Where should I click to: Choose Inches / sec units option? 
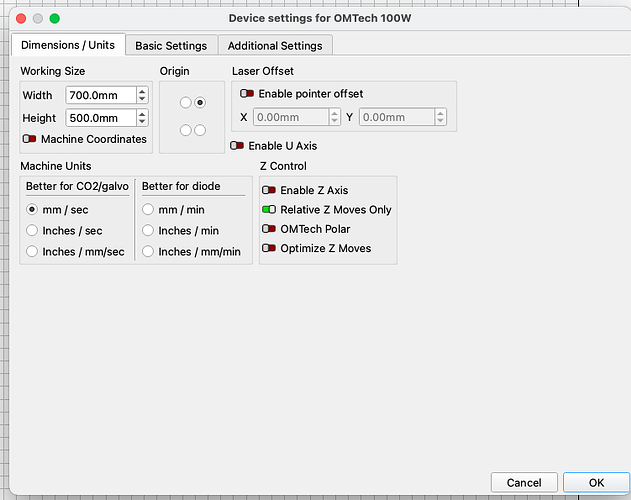pos(32,231)
